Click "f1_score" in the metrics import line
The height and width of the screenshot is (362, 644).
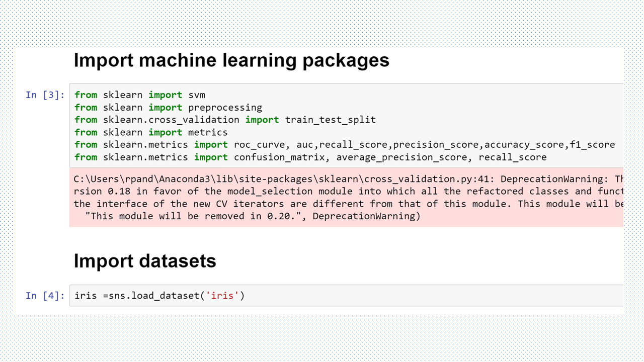pyautogui.click(x=592, y=145)
